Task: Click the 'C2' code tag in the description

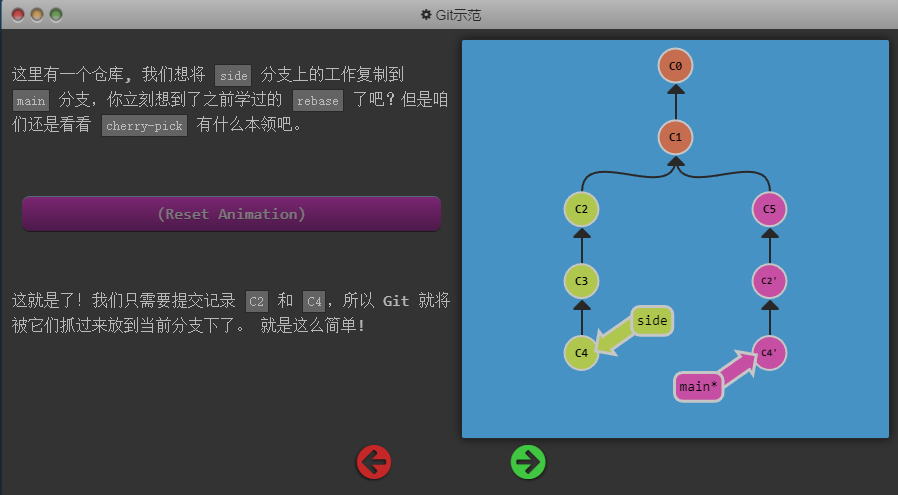Action: (x=257, y=301)
